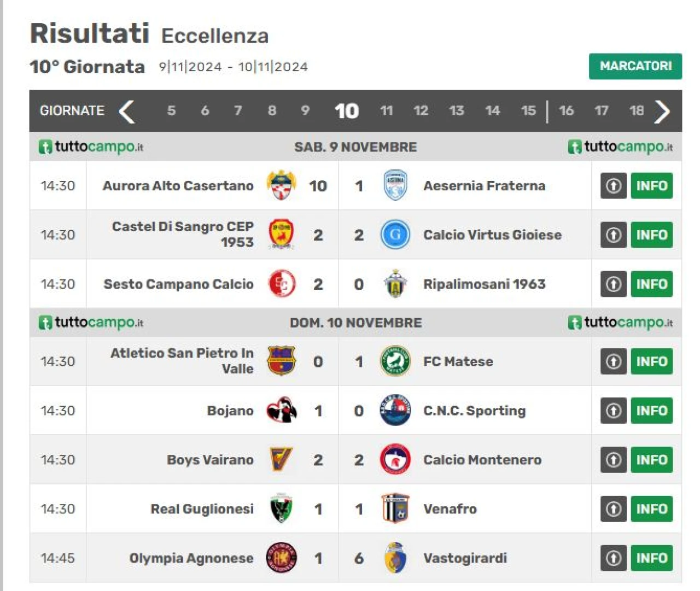Click the Aurora Alto Casertano team crest
Image resolution: width=700 pixels, height=591 pixels.
click(x=282, y=185)
